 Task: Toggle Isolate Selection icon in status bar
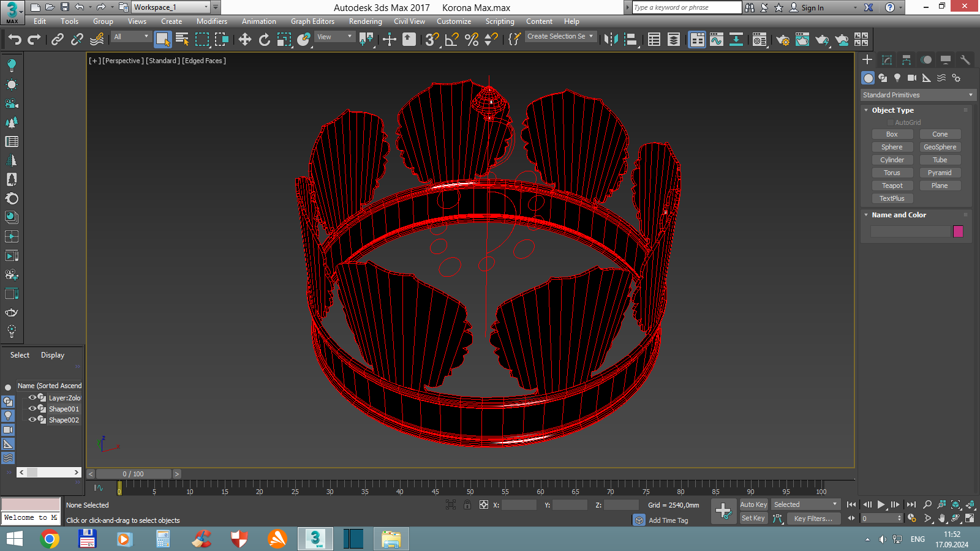tap(451, 504)
